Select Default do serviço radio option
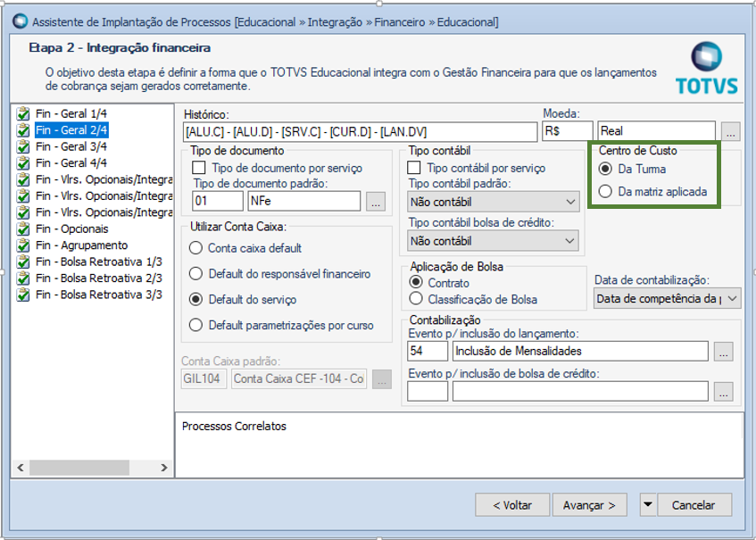 (195, 299)
